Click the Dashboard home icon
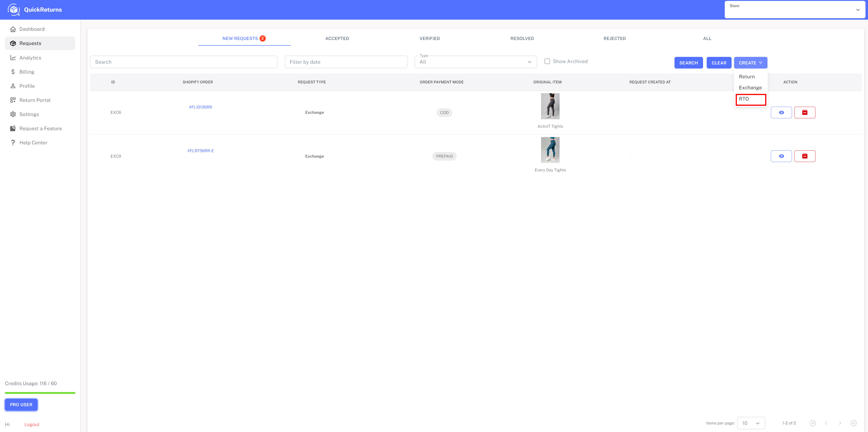868x432 pixels. 13,29
